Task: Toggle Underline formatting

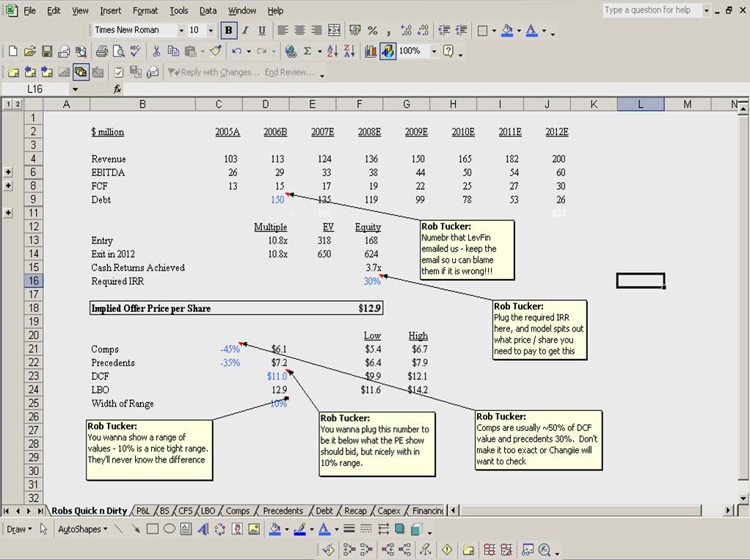Action: pos(262,31)
